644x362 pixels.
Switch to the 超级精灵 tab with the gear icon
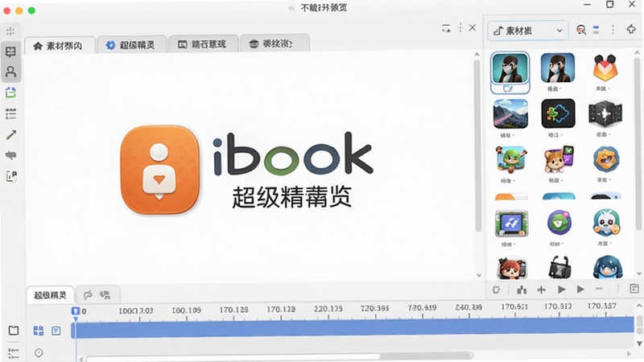tap(132, 45)
